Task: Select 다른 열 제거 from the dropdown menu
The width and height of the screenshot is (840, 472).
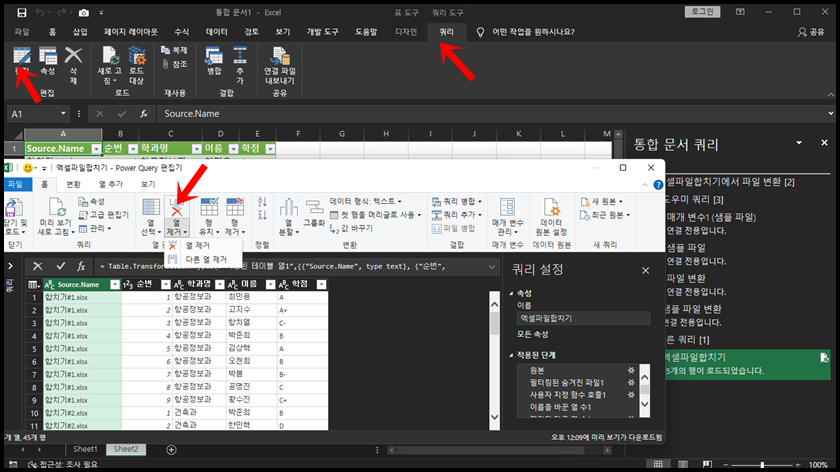Action: (206, 259)
